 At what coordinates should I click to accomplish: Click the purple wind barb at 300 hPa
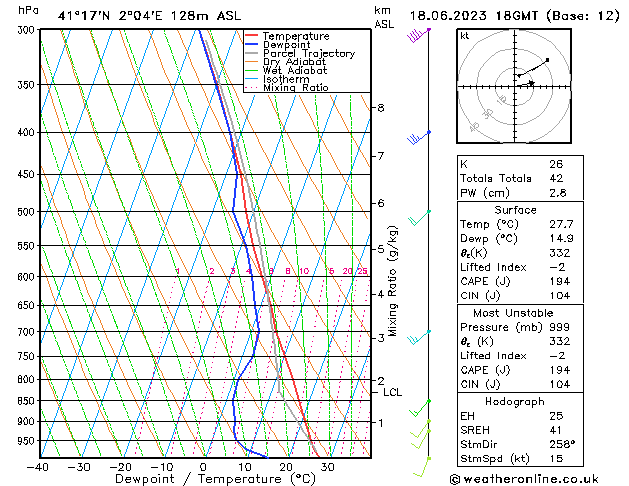click(x=418, y=35)
